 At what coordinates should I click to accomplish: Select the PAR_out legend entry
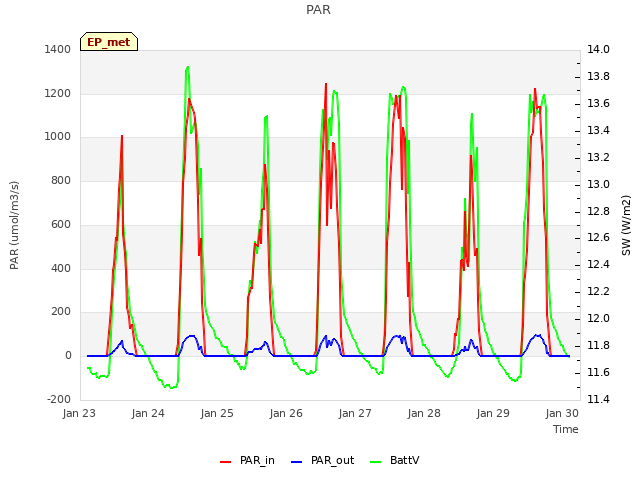click(322, 460)
